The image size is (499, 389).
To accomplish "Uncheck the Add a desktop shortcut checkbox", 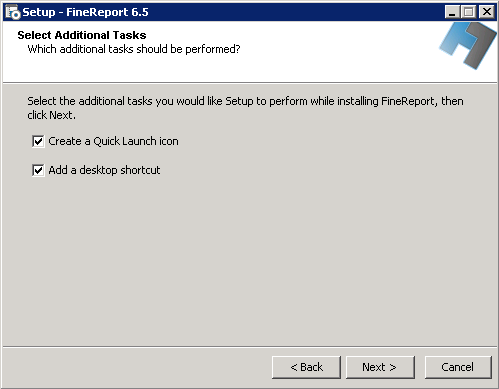I will pos(38,170).
